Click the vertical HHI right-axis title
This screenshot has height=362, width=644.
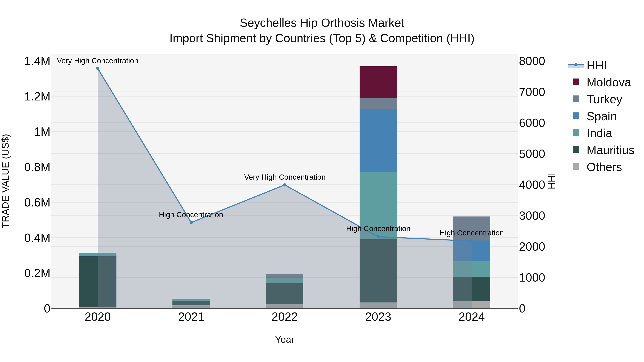552,181
